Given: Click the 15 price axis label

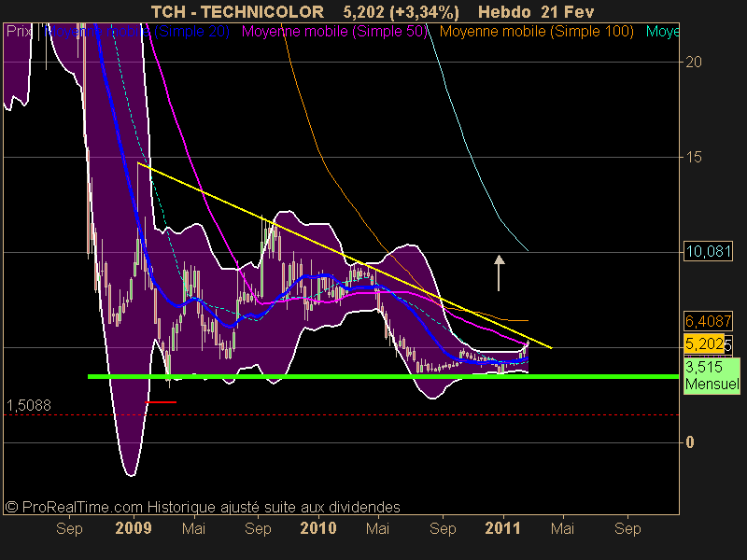Looking at the screenshot, I should (x=693, y=157).
